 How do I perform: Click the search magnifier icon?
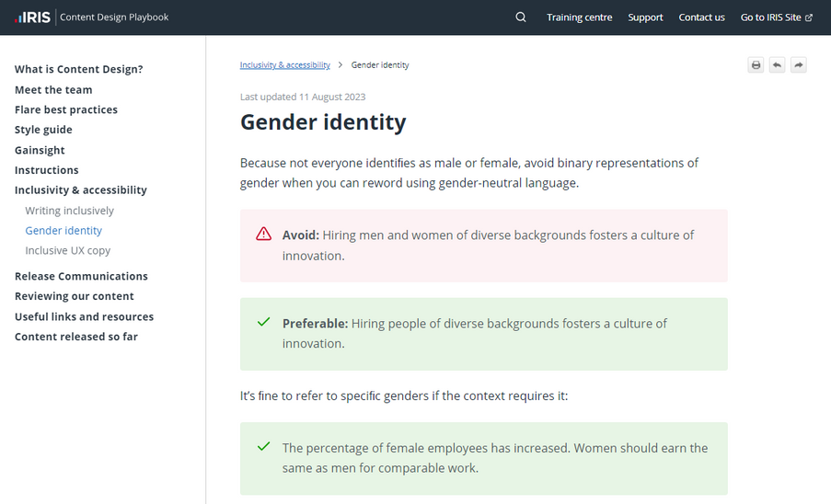pyautogui.click(x=521, y=17)
